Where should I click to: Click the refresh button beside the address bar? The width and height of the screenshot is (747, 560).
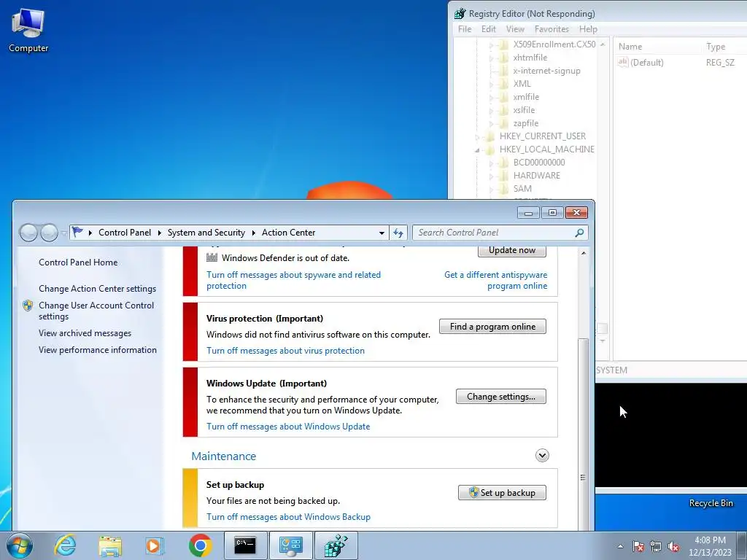pos(398,233)
